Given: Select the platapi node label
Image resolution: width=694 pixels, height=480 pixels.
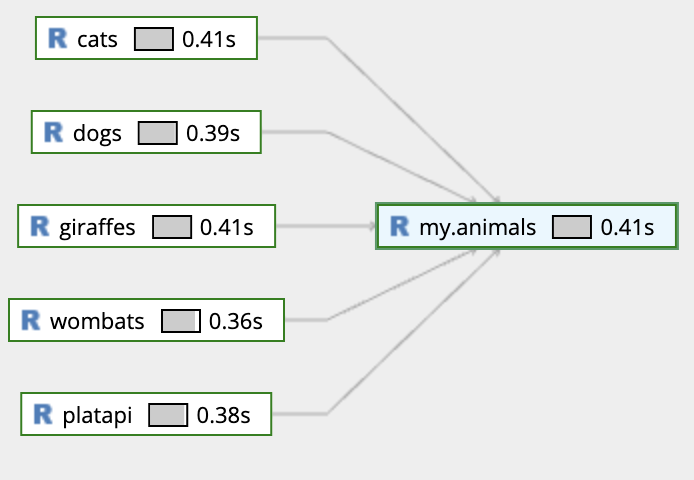Looking at the screenshot, I should 97,416.
